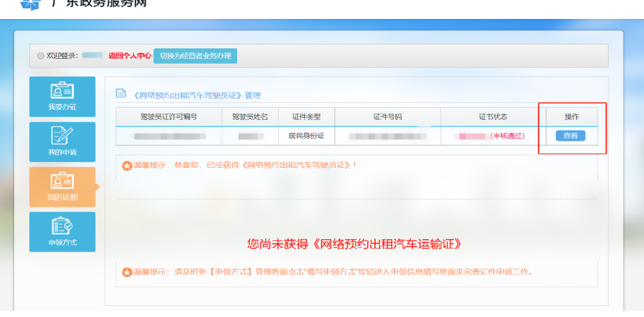
Task: Click the circle icon before 欢迎登录
Action: [41, 56]
